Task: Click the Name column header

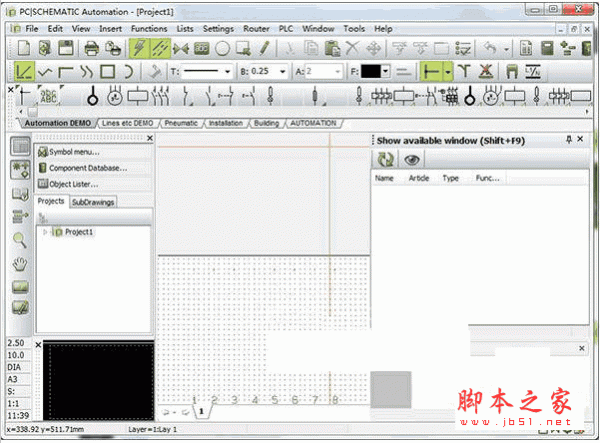Action: [x=384, y=178]
